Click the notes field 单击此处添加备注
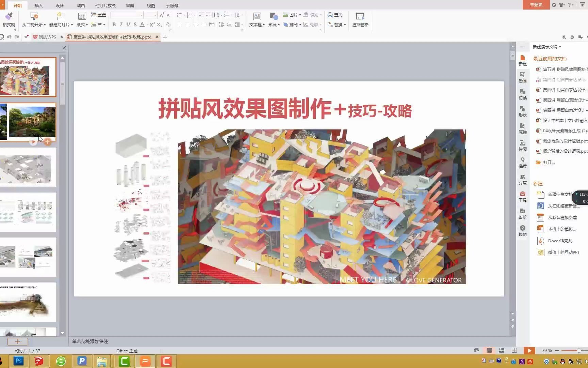 90,341
